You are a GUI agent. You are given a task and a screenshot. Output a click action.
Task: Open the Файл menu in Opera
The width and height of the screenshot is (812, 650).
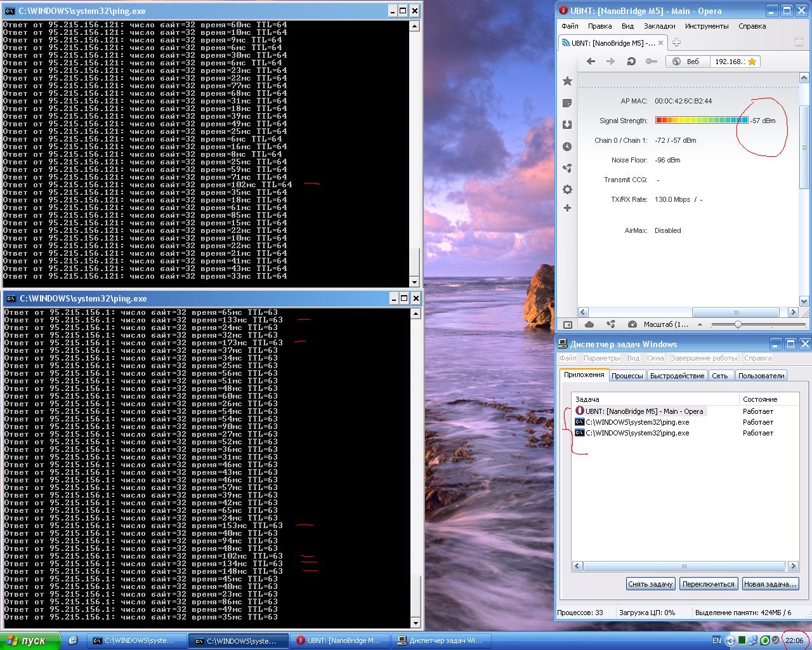(570, 26)
